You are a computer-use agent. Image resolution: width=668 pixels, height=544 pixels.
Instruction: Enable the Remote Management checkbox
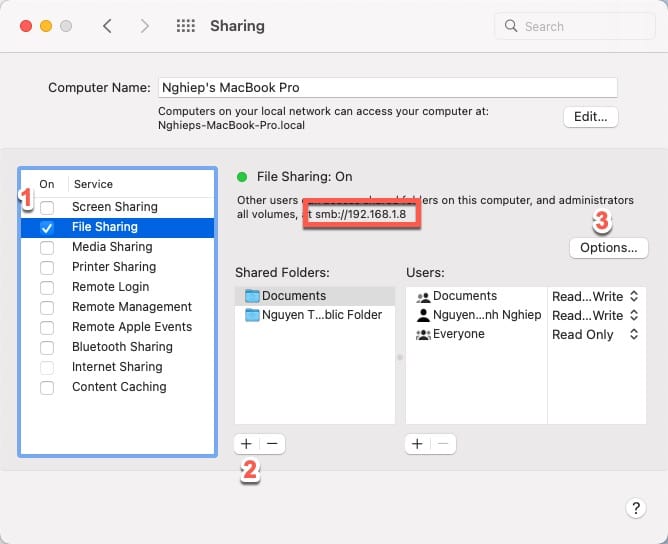pos(47,308)
